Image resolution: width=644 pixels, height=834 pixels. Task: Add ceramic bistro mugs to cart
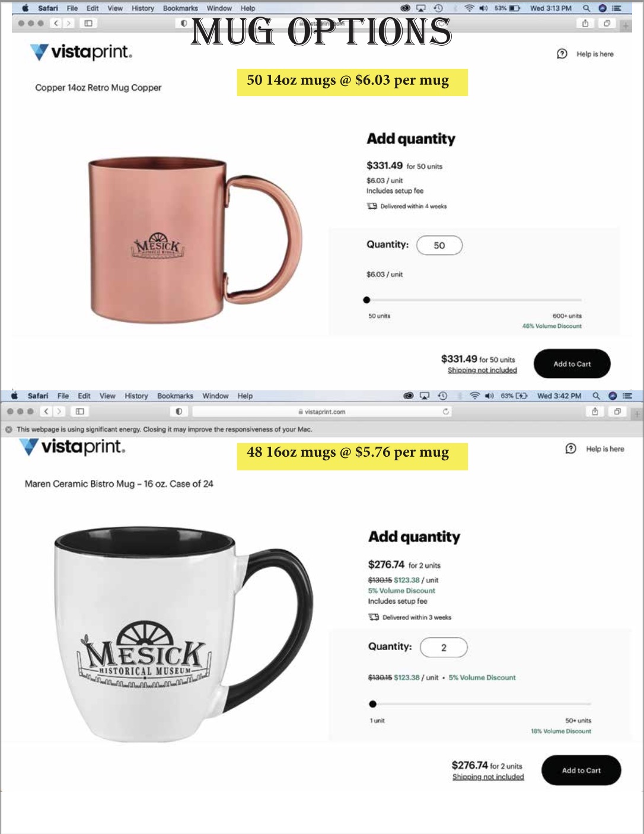click(581, 770)
